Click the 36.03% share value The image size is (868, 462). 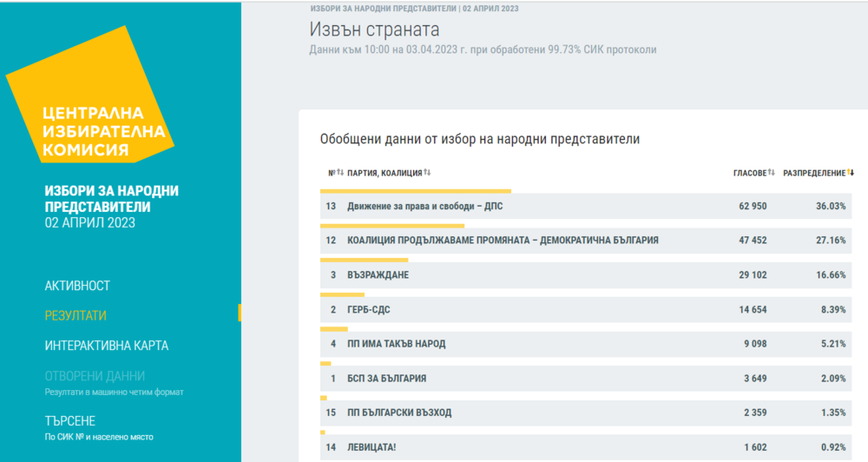831,206
